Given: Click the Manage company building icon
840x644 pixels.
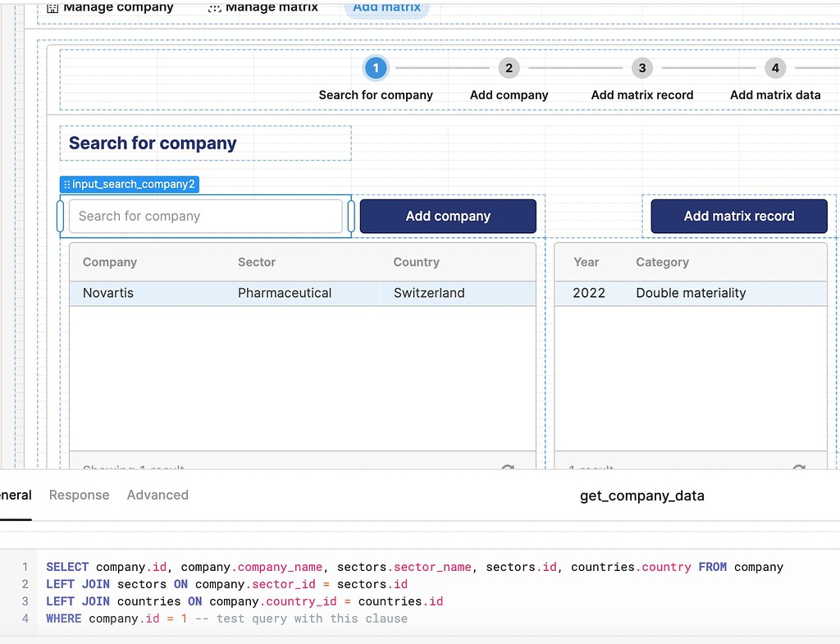Looking at the screenshot, I should point(52,7).
